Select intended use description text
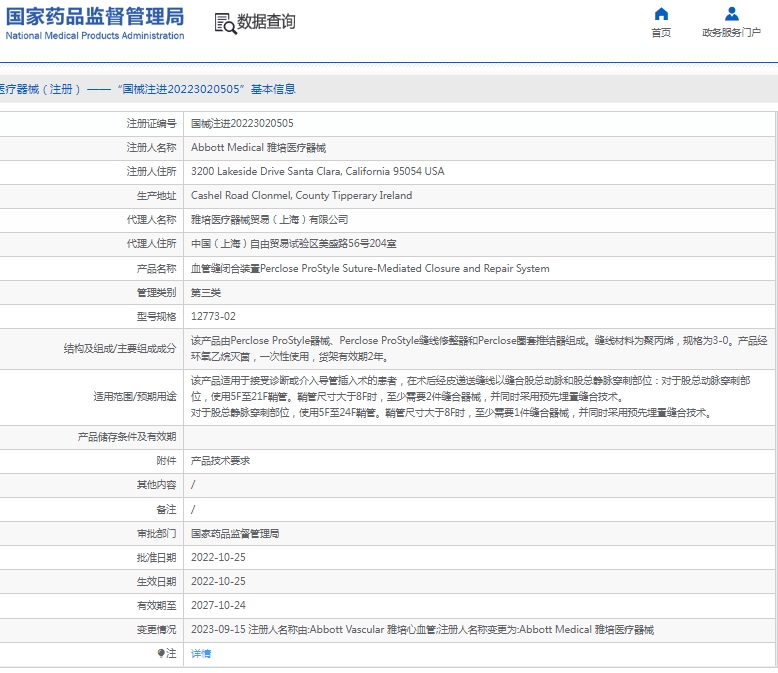The height and width of the screenshot is (673, 778). click(470, 397)
